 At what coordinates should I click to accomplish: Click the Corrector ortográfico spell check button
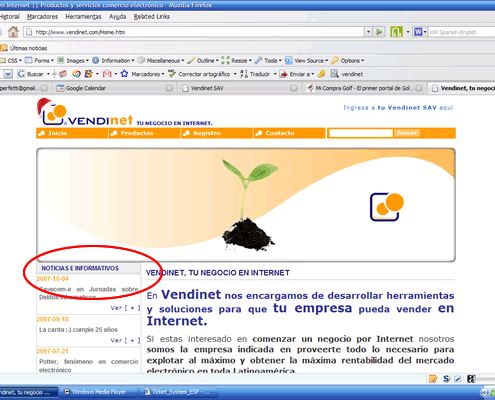[199, 74]
